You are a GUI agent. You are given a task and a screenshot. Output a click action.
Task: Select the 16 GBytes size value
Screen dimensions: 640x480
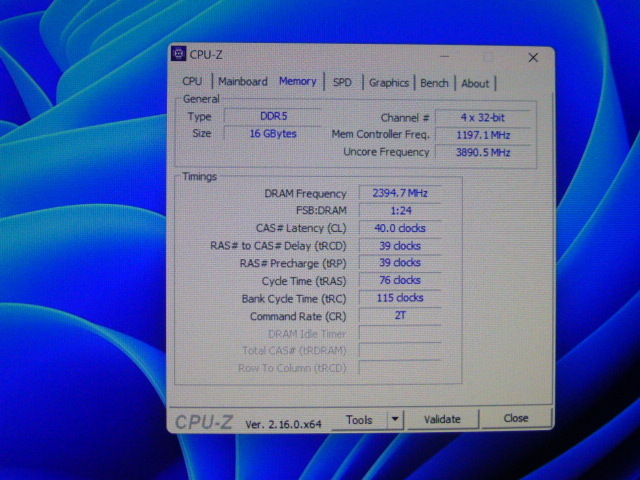pyautogui.click(x=273, y=133)
